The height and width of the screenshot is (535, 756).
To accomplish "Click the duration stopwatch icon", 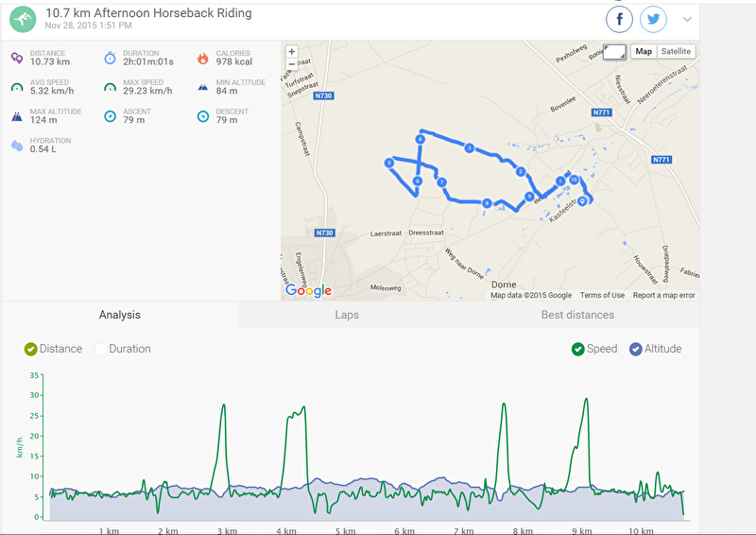I will click(x=110, y=59).
